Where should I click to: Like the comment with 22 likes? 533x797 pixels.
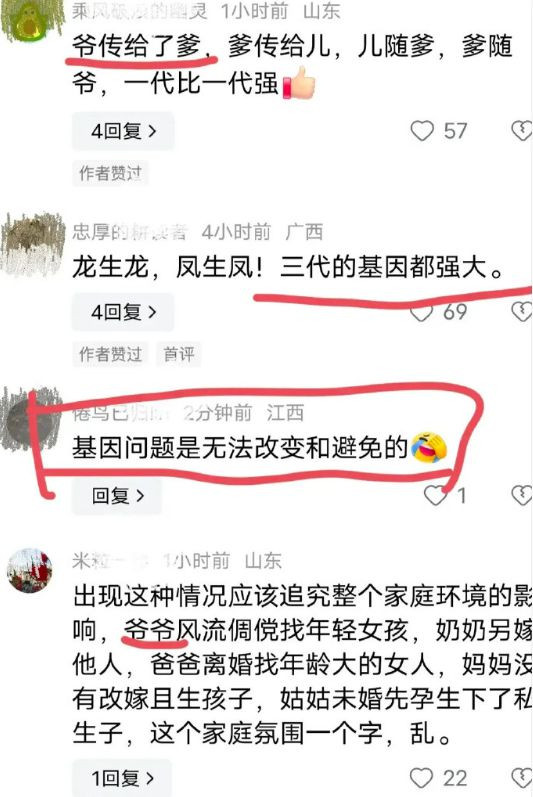(422, 778)
